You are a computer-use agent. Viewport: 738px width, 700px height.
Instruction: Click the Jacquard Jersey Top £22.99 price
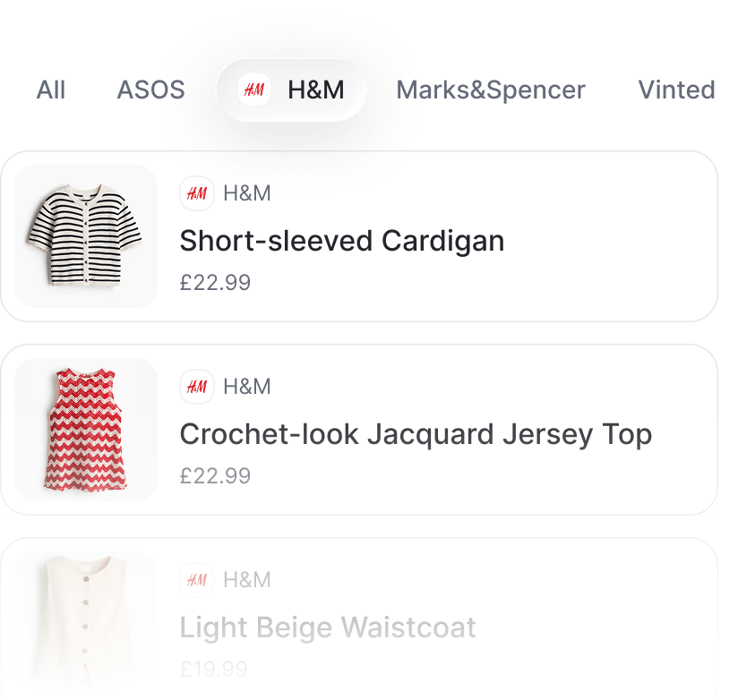point(215,475)
